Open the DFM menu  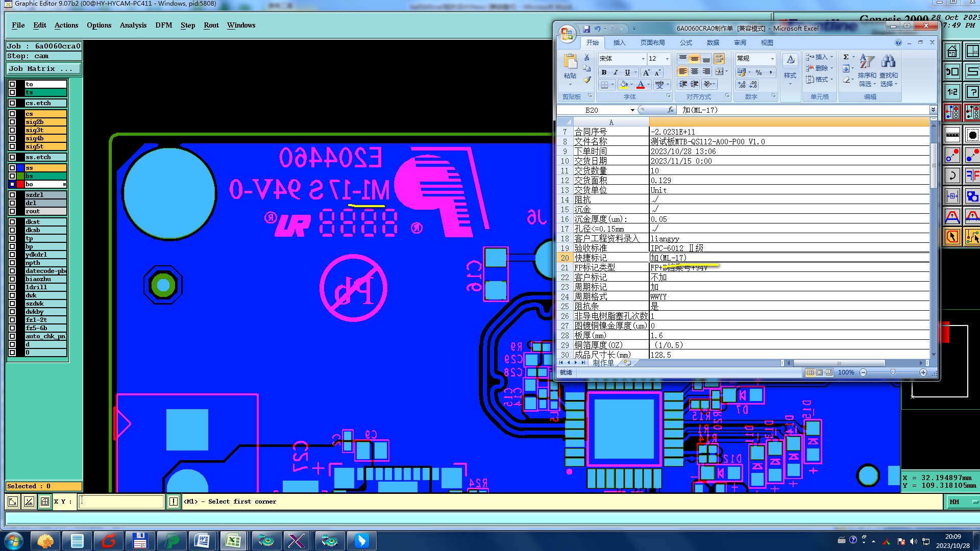tap(163, 25)
